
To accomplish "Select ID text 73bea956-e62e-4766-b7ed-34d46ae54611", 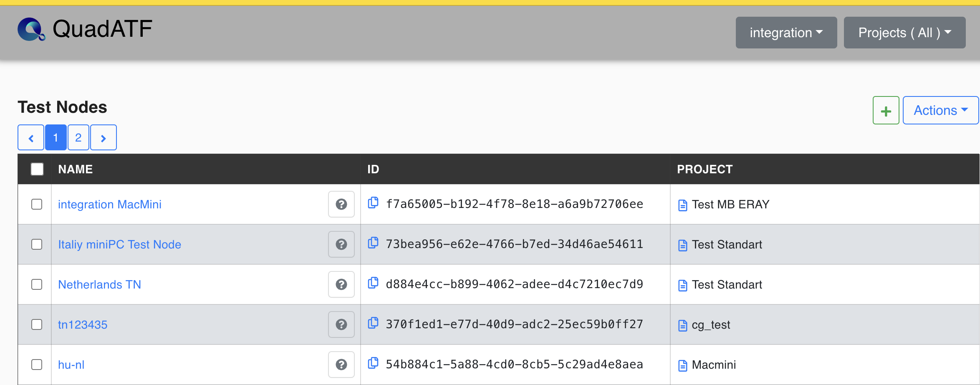I will coord(514,244).
